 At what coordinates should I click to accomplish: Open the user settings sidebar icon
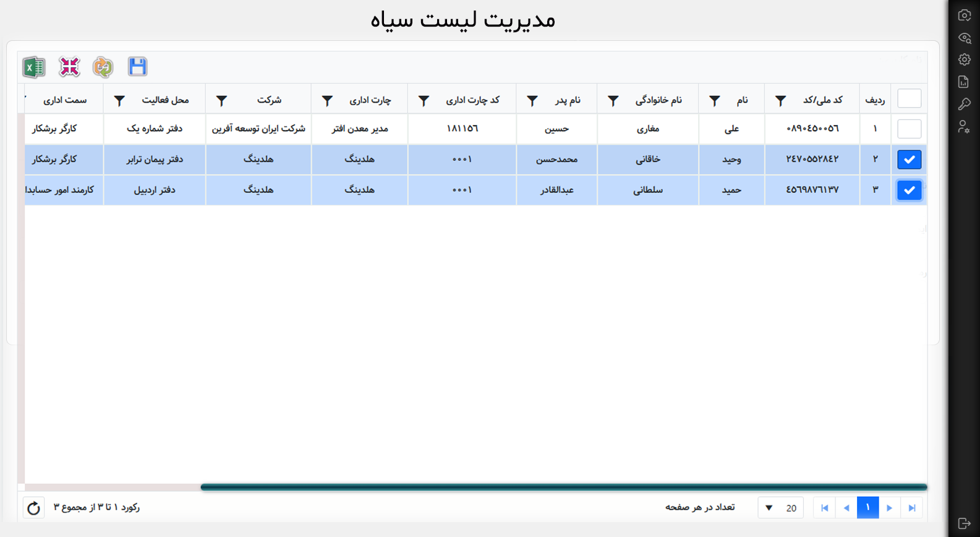pyautogui.click(x=964, y=127)
